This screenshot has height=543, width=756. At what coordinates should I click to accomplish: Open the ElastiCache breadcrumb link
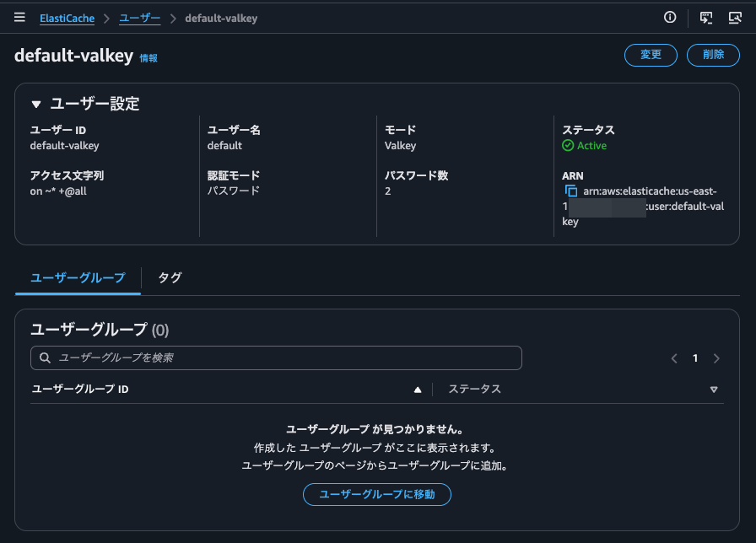point(67,18)
